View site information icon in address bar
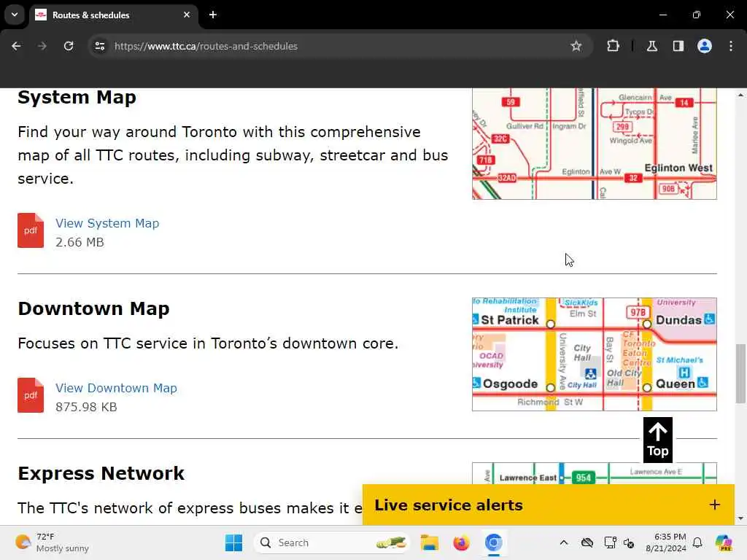The image size is (747, 560). [100, 46]
